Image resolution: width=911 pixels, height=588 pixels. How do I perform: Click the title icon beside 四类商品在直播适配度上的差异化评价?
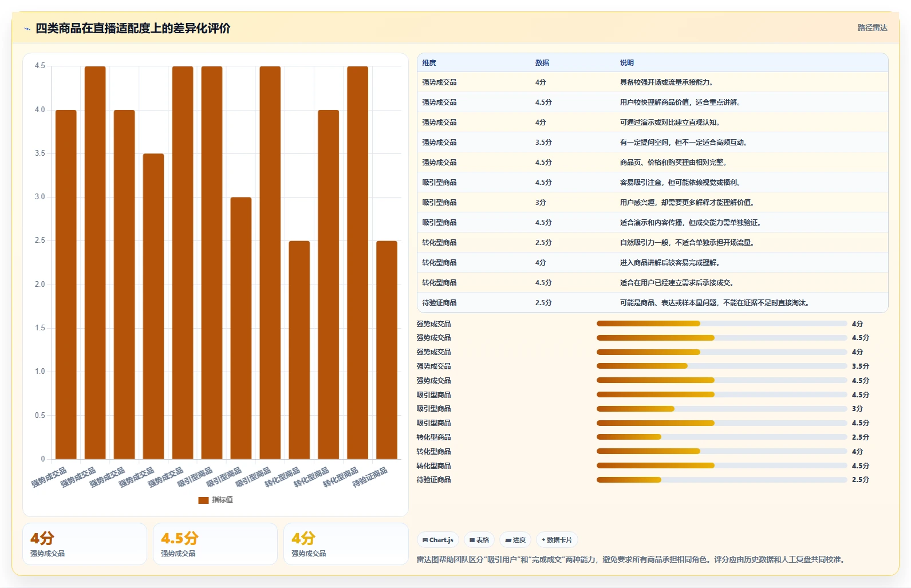[x=27, y=29]
